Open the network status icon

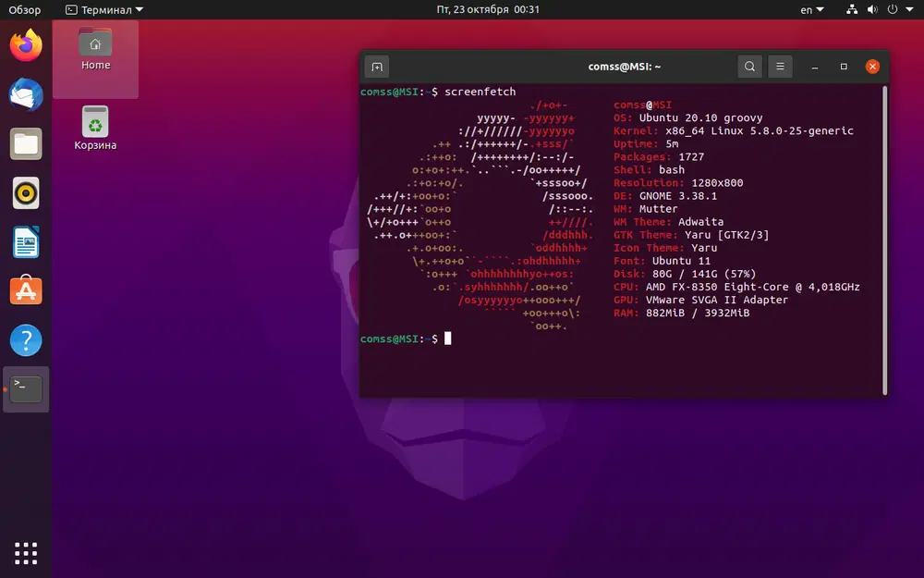pyautogui.click(x=852, y=9)
